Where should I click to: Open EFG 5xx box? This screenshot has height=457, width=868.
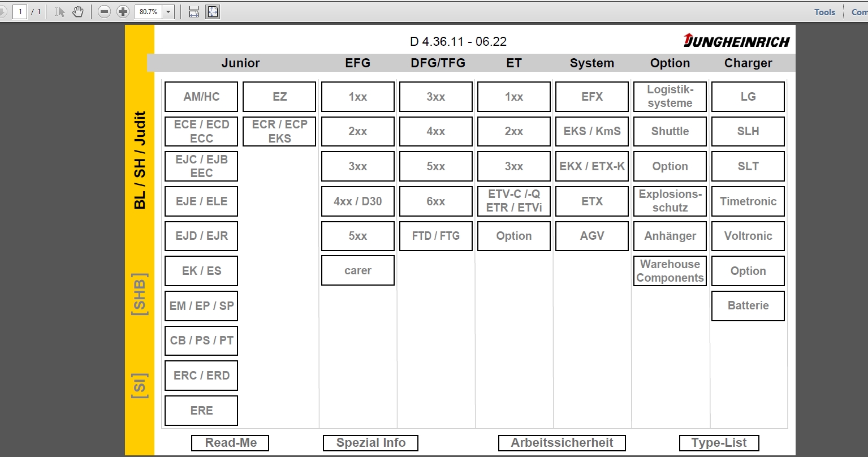pyautogui.click(x=358, y=236)
